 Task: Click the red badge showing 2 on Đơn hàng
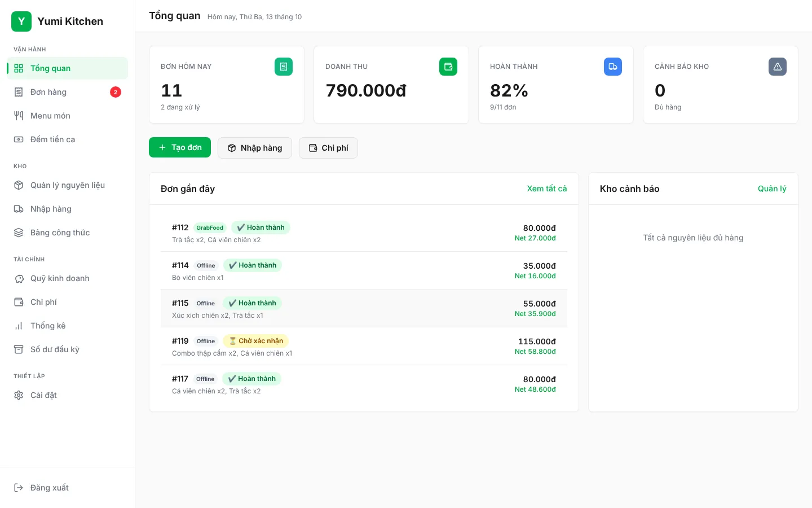(x=116, y=92)
